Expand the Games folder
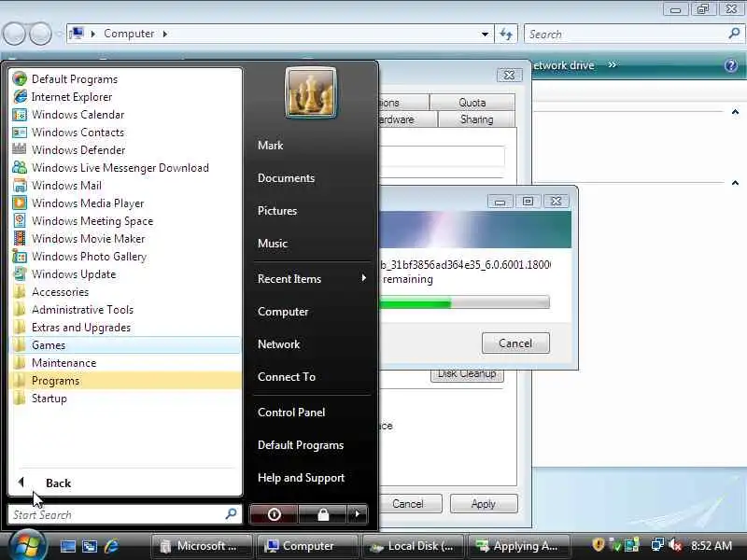The width and height of the screenshot is (747, 560). click(x=126, y=344)
